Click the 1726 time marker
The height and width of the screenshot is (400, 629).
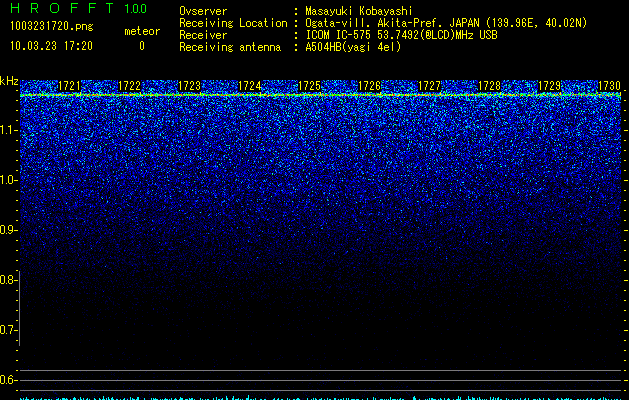point(369,86)
